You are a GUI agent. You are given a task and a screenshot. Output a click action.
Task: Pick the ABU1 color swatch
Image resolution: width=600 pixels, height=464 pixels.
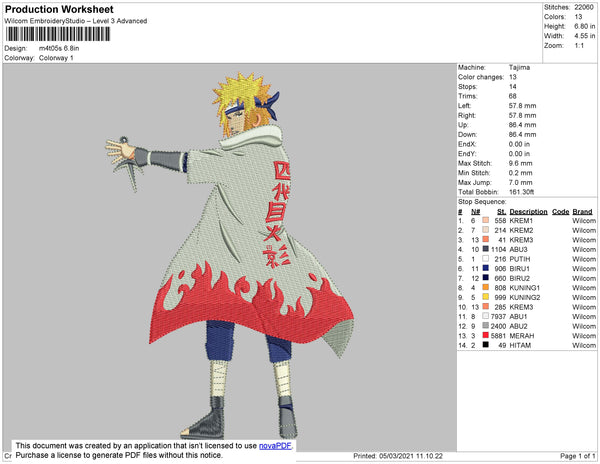point(486,316)
